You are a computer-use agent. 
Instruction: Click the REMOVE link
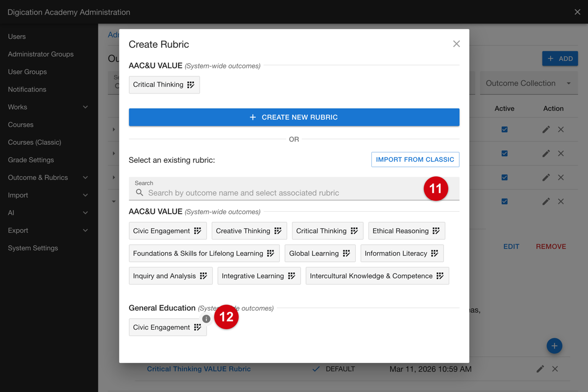click(x=551, y=246)
